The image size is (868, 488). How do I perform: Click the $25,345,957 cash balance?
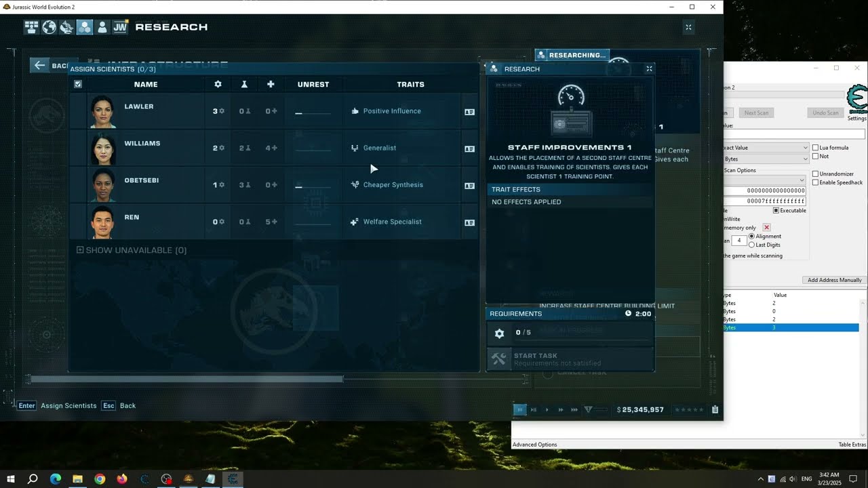coord(640,410)
